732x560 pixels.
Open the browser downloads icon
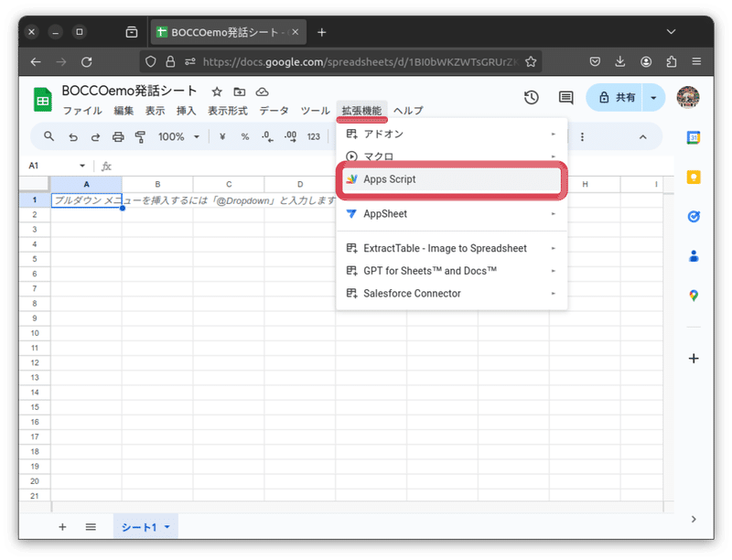tap(620, 61)
